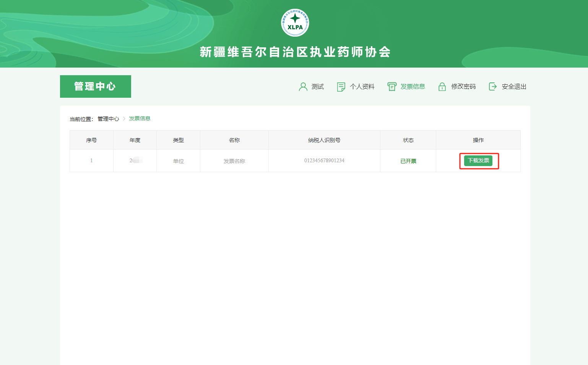Click the 新疆维吾尔自治区执业药师协会 site title
588x365 pixels.
click(x=295, y=52)
